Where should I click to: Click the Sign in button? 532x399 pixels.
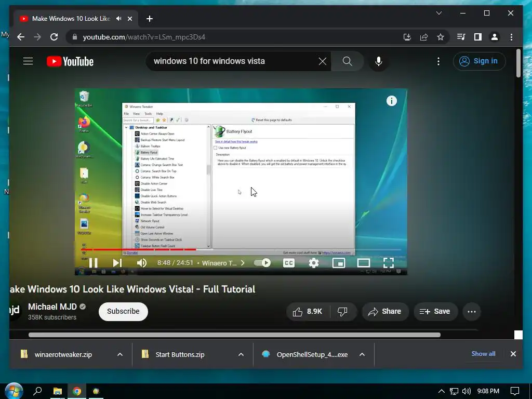pyautogui.click(x=479, y=61)
